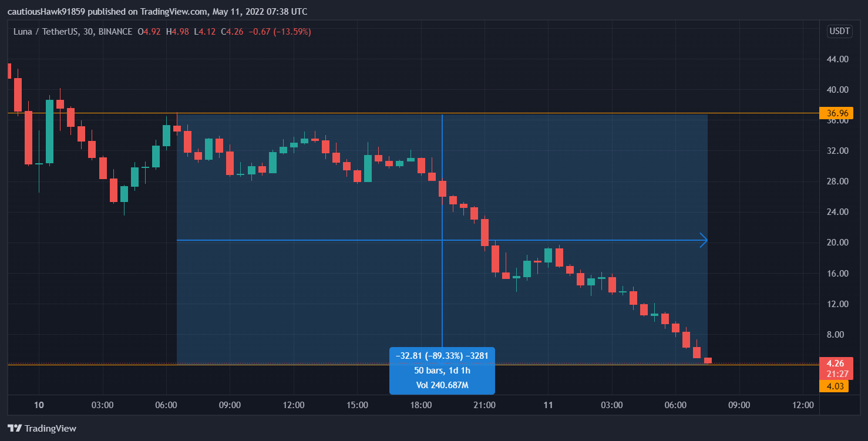The width and height of the screenshot is (868, 441).
Task: Click the 18:00 label on the time axis
Action: pyautogui.click(x=421, y=405)
